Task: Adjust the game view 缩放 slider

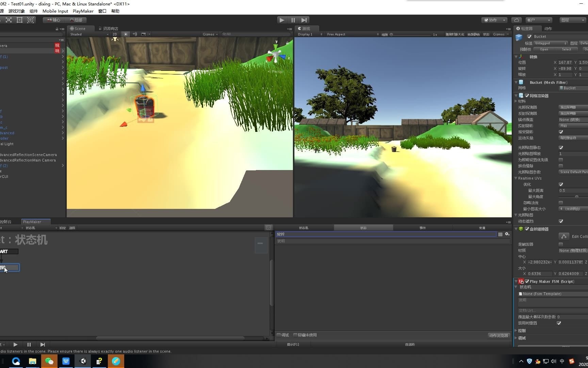Action: coord(411,34)
